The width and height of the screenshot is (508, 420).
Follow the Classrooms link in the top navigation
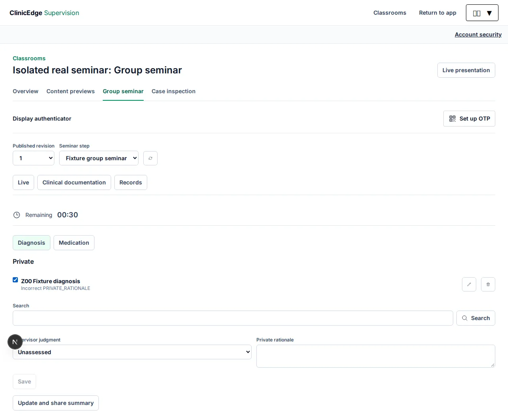pos(390,13)
